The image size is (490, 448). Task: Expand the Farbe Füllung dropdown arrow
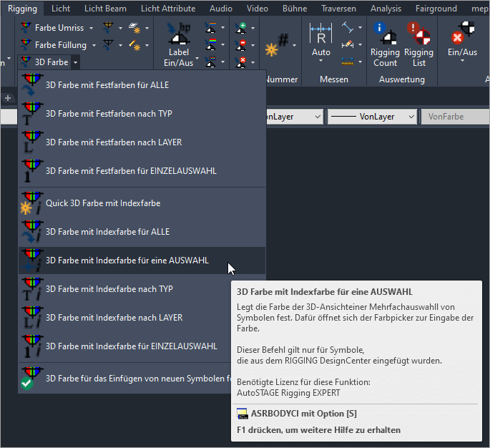coord(94,45)
